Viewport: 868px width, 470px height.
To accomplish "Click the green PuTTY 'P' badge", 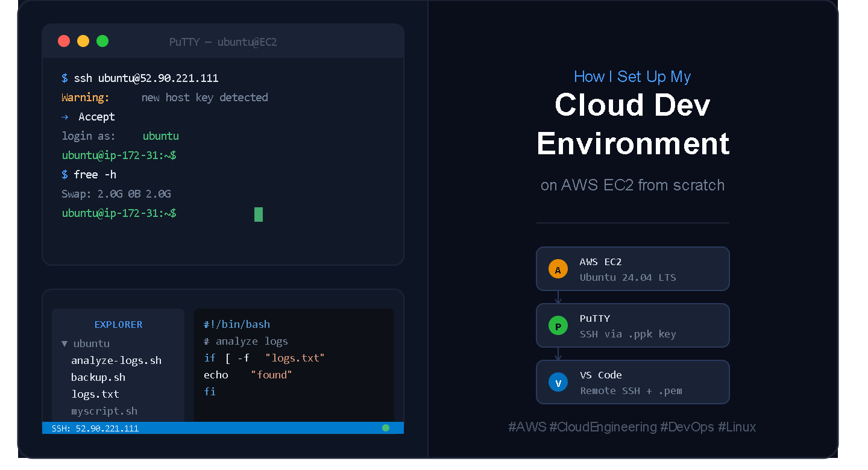I will [558, 326].
